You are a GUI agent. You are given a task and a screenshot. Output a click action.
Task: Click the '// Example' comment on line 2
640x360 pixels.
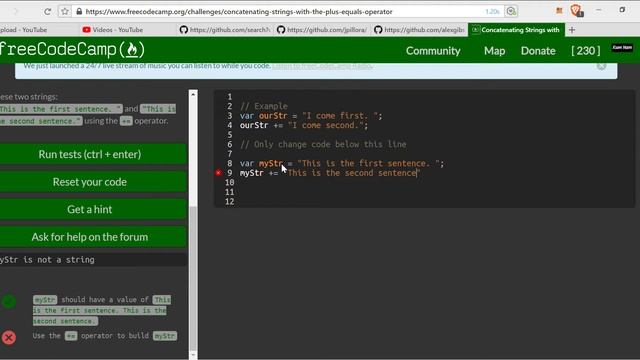[264, 106]
